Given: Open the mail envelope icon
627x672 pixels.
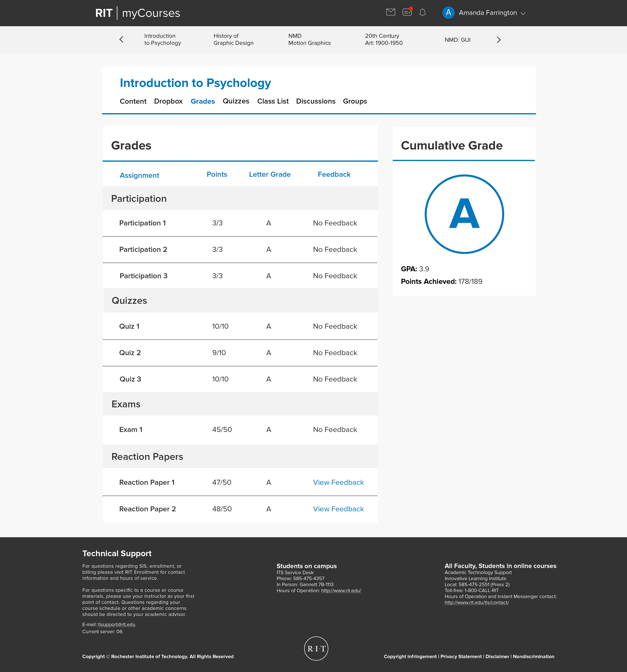Looking at the screenshot, I should (390, 13).
